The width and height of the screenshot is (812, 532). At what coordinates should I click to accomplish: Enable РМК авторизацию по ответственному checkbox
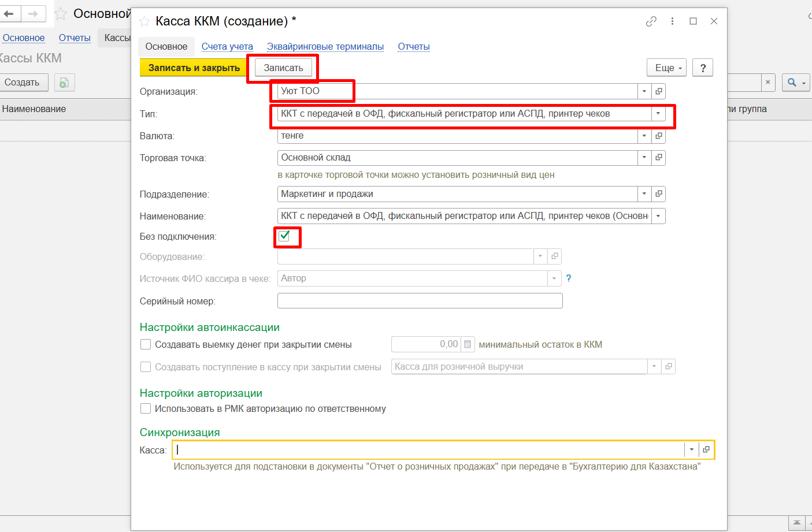pos(146,409)
